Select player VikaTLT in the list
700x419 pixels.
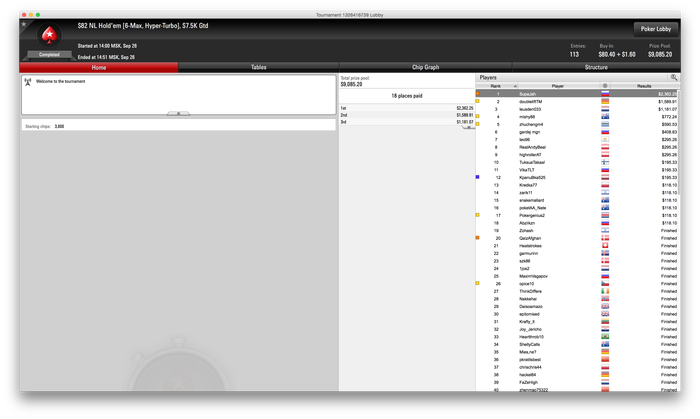coord(527,170)
